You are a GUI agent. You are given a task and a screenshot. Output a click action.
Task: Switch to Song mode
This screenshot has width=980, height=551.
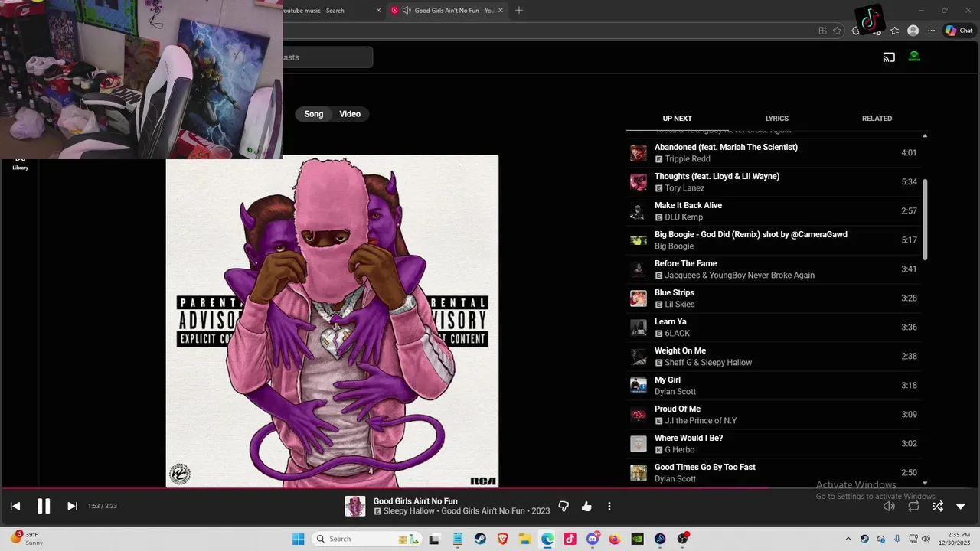click(314, 114)
